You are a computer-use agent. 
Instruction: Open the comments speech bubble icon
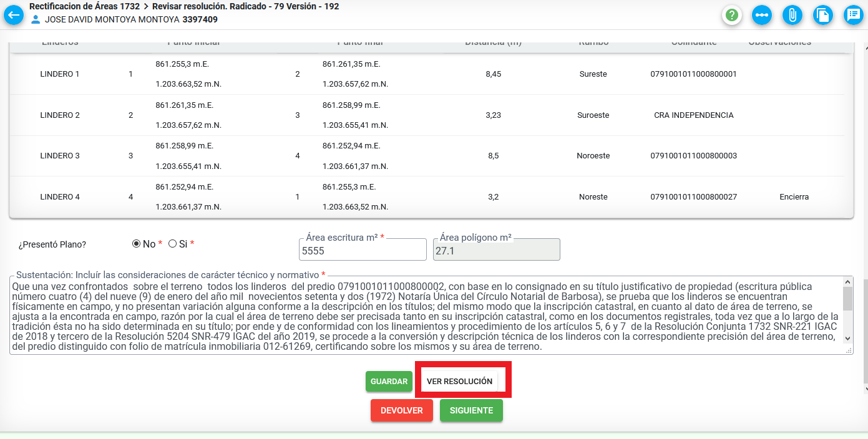point(852,15)
